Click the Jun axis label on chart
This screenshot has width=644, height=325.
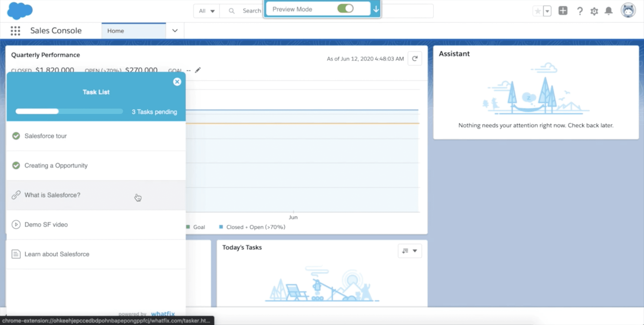coord(293,217)
